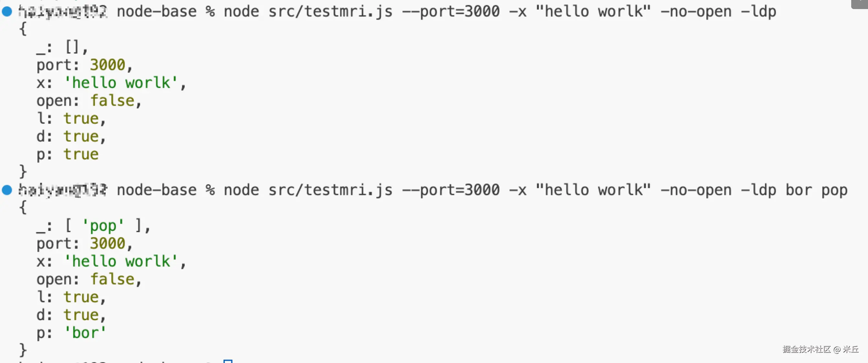
Task: Click the closing brace of the second output
Action: [23, 350]
